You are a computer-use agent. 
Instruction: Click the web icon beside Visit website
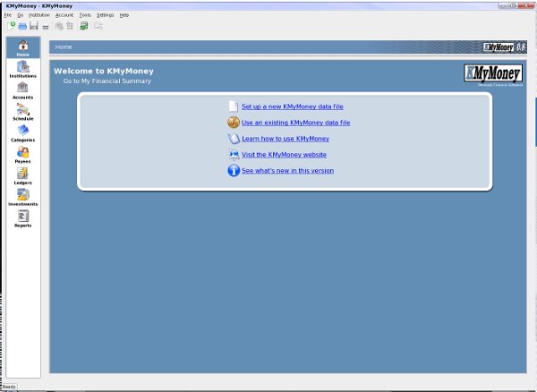(x=234, y=155)
